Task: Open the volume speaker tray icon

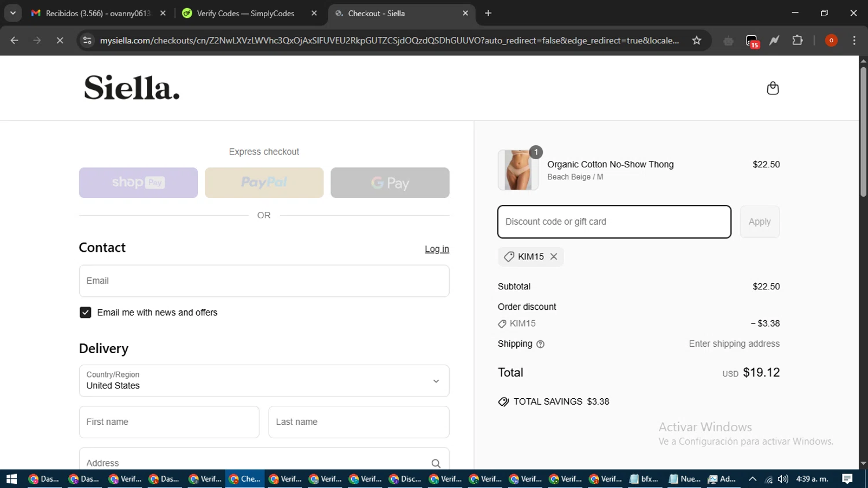Action: 783,479
